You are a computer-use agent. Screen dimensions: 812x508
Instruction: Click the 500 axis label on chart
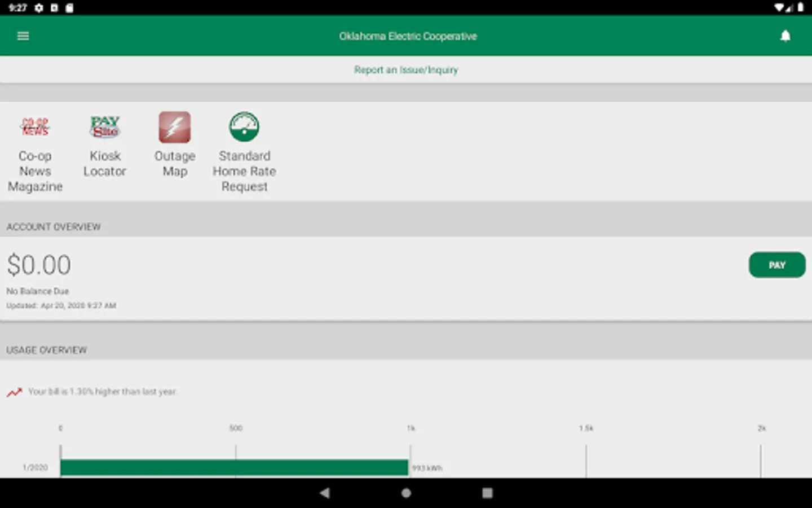click(x=236, y=428)
